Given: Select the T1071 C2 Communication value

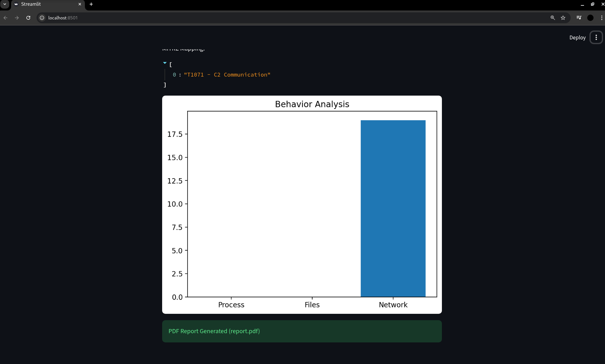Looking at the screenshot, I should [x=227, y=74].
